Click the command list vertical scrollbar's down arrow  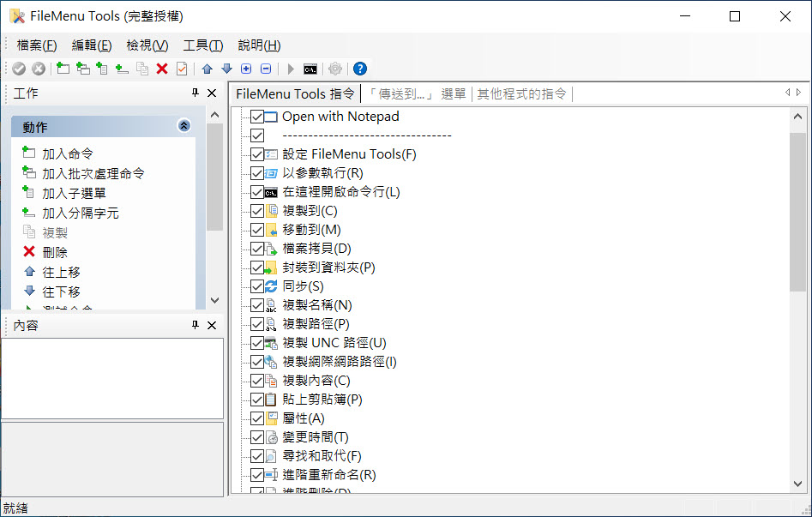(797, 484)
